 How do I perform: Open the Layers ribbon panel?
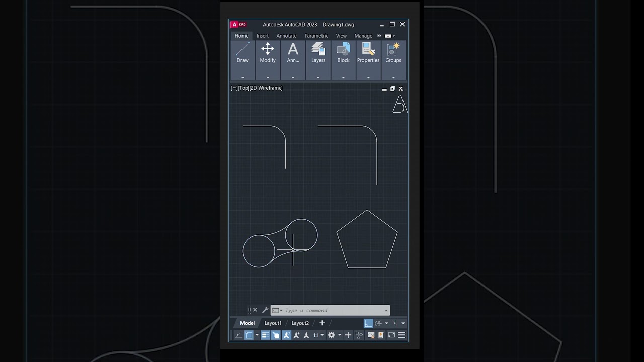coord(318,60)
